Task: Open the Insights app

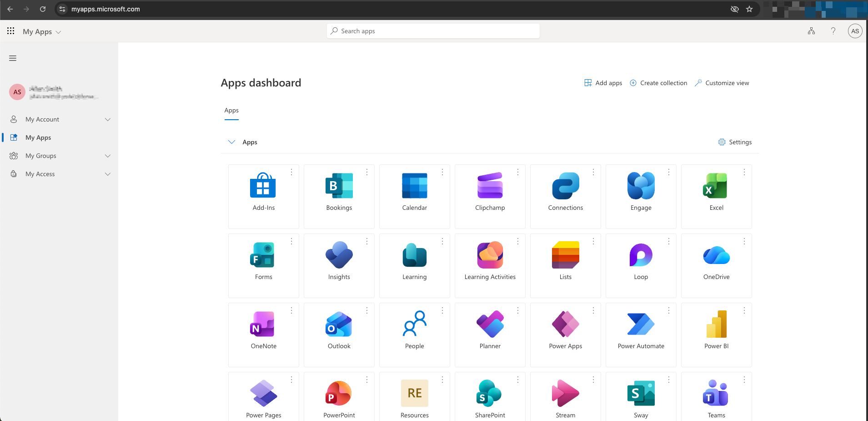Action: tap(339, 265)
